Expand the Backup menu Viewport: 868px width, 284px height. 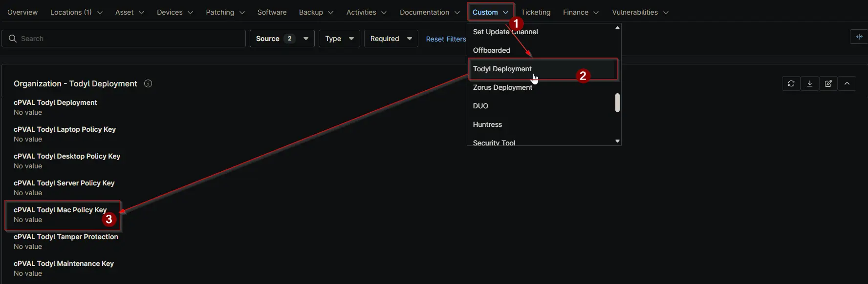316,12
